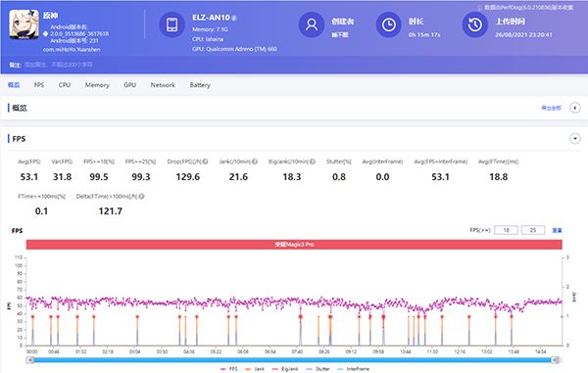Open the Memory tab
This screenshot has width=588, height=373.
tap(97, 85)
